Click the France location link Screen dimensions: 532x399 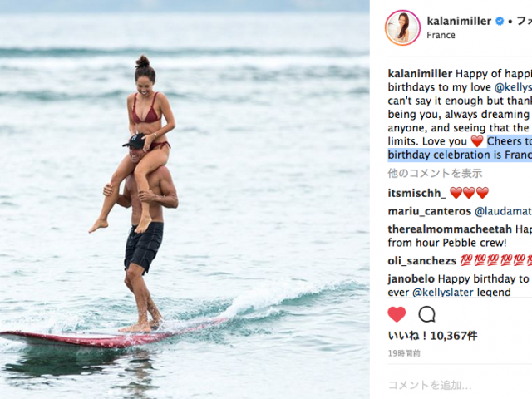pos(441,35)
